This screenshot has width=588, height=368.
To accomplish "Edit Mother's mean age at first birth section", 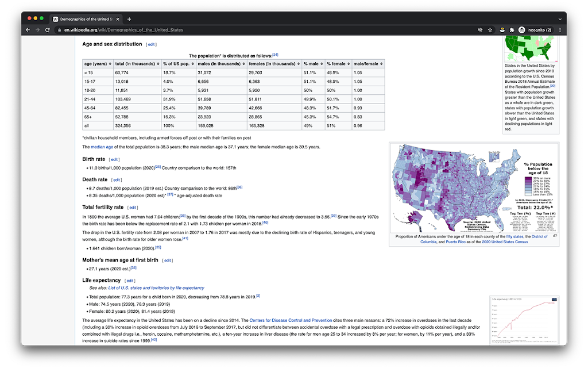I will [x=168, y=260].
